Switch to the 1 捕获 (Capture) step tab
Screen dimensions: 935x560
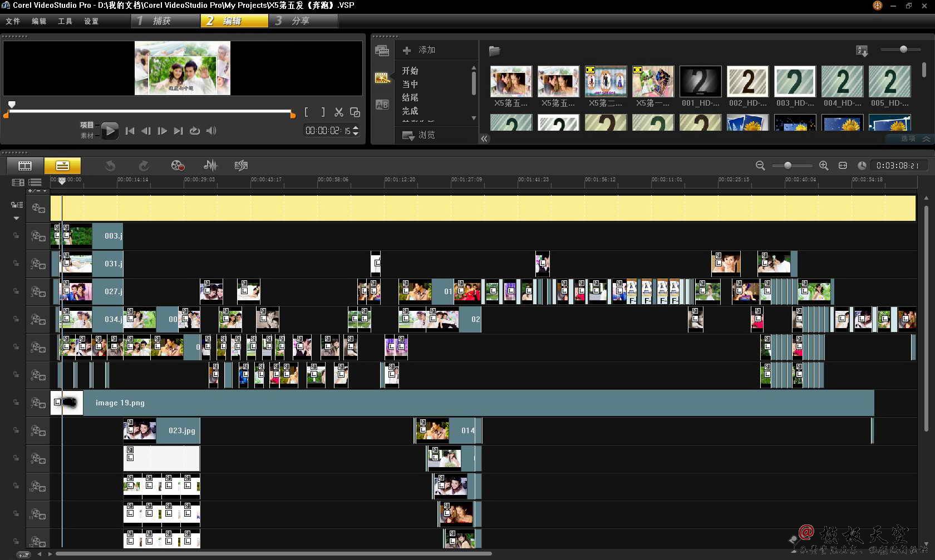pyautogui.click(x=165, y=21)
